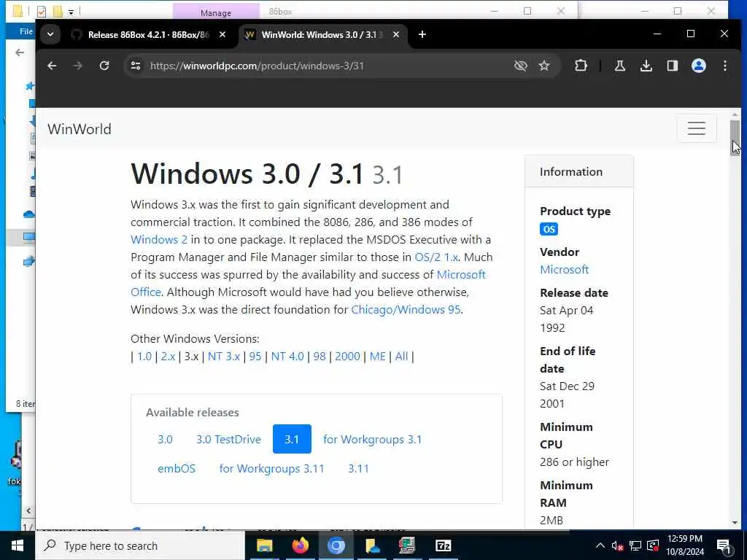This screenshot has height=560, width=747.
Task: Open the 86Box emulator taskbar icon
Action: pos(407,545)
